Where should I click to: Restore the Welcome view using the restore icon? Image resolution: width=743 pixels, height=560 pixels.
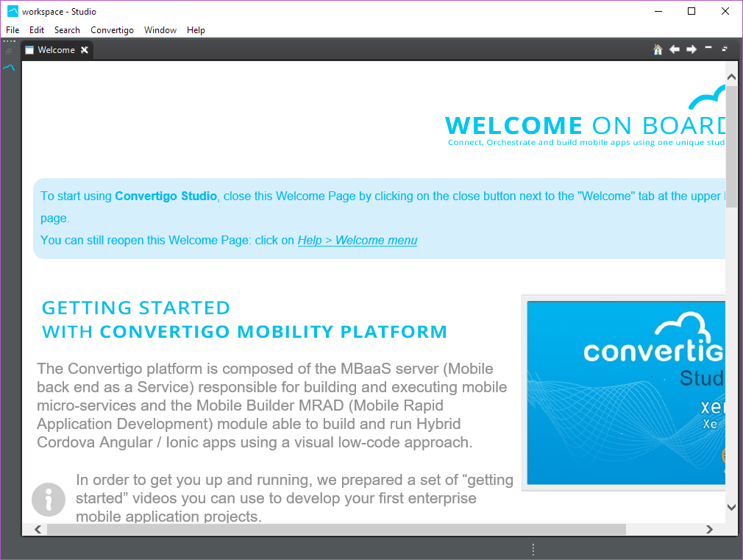tap(725, 49)
